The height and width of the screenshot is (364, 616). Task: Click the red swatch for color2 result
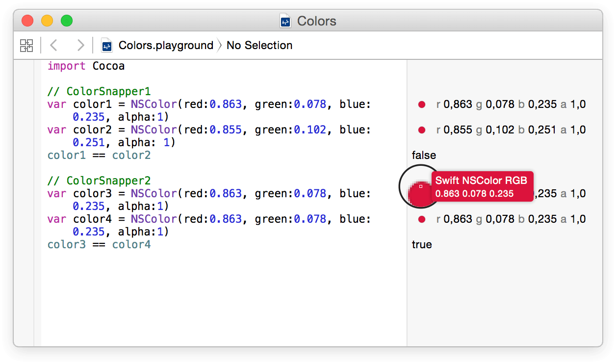tap(421, 130)
